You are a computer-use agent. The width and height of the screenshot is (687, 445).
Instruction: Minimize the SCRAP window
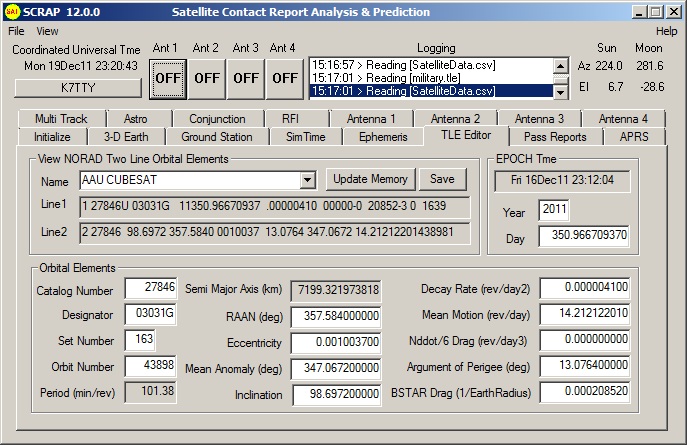click(639, 12)
